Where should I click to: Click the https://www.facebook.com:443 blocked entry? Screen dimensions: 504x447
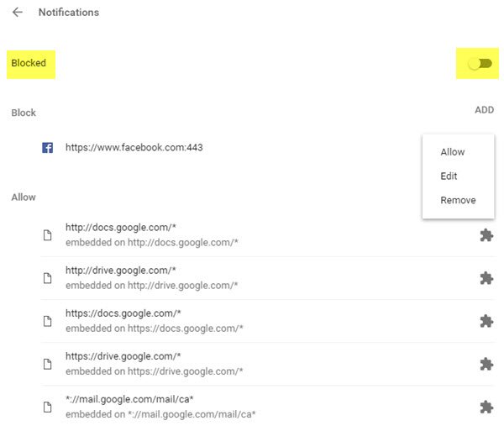tap(134, 148)
